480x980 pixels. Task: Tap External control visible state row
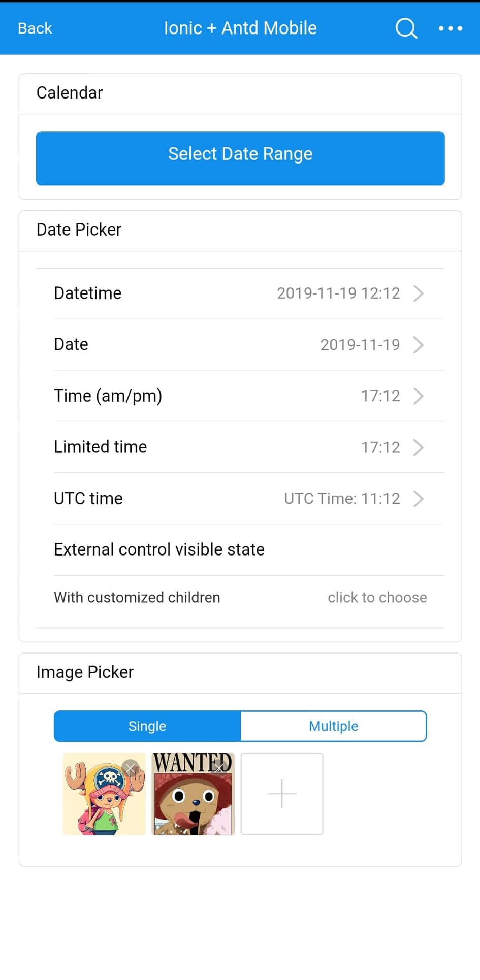point(159,549)
